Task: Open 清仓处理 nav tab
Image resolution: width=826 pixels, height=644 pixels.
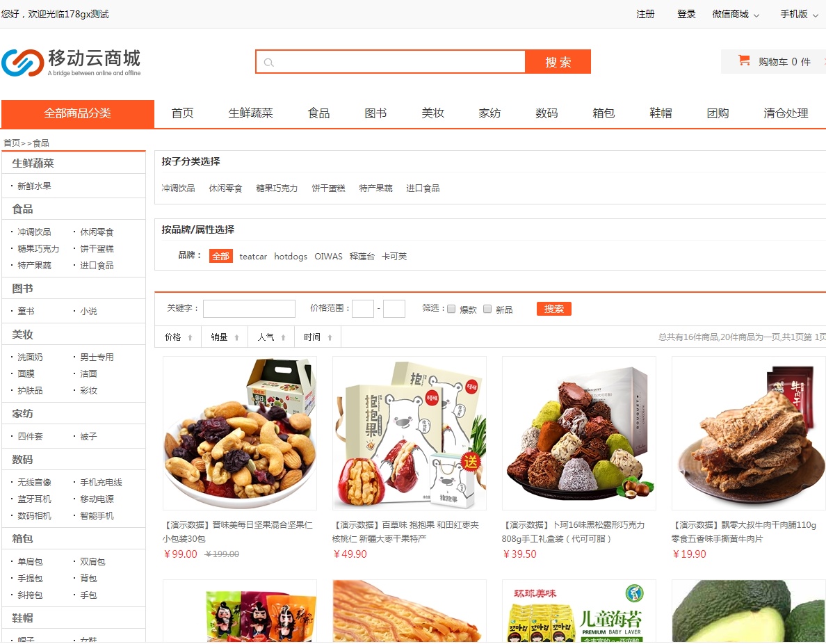Action: (786, 113)
